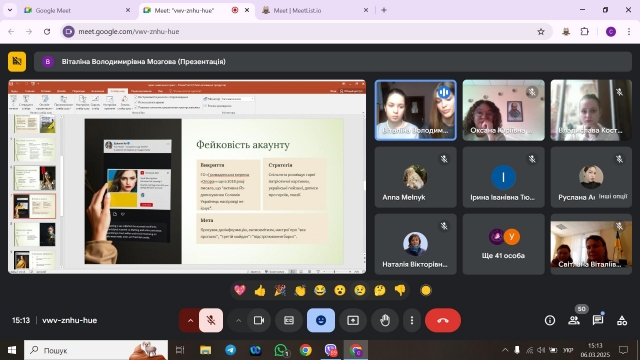Screen dimensions: 640x360
Task: Send clapping hands reaction
Action: [300, 290]
